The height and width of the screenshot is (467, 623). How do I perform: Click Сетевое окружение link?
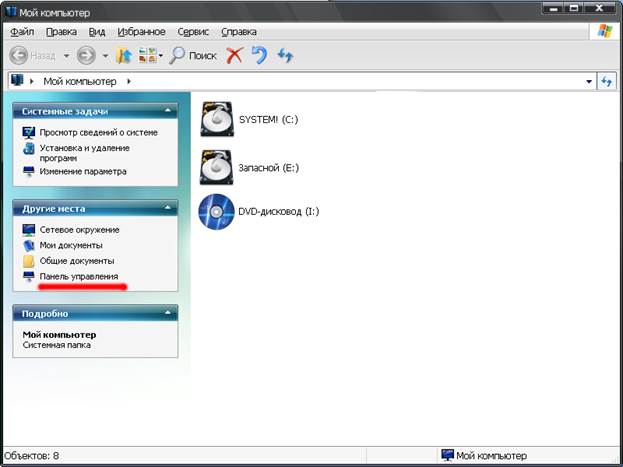click(x=79, y=230)
